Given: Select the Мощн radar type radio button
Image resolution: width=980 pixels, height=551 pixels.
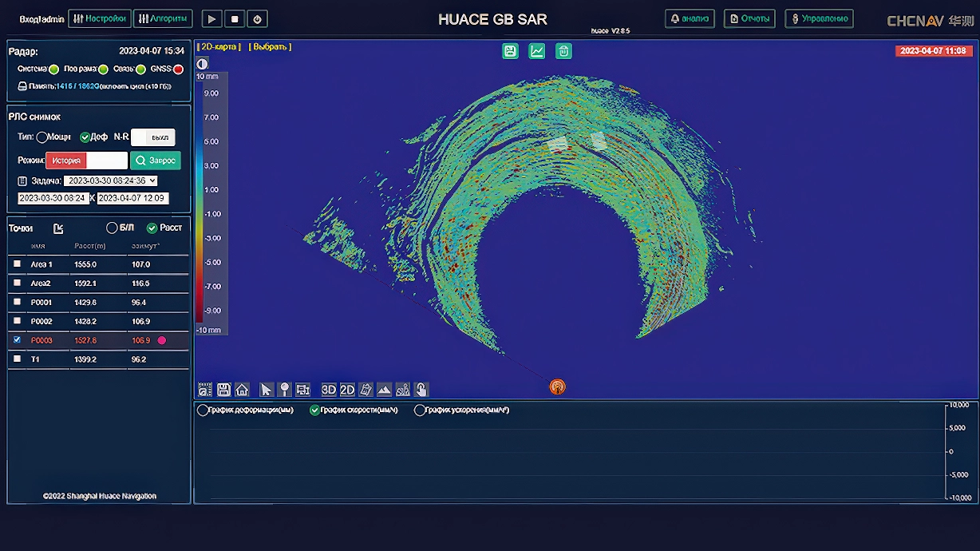Looking at the screenshot, I should (41, 137).
